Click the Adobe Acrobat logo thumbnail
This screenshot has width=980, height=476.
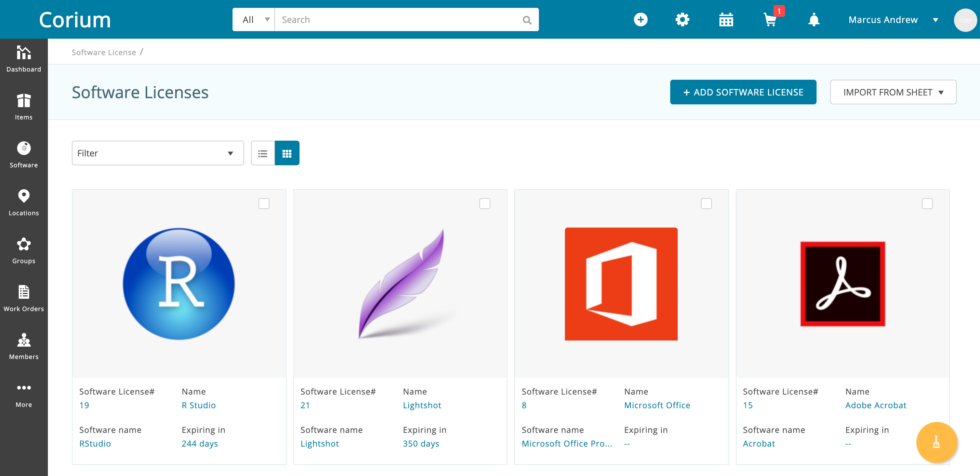point(842,284)
